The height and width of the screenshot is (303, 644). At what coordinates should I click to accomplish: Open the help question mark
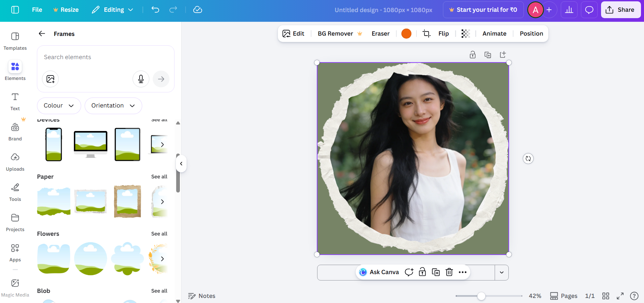634,296
